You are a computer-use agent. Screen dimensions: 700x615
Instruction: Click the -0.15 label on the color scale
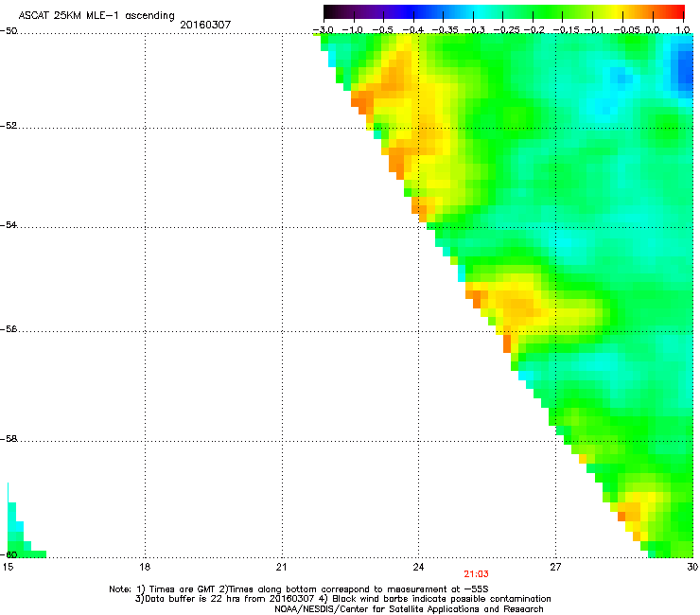[566, 30]
